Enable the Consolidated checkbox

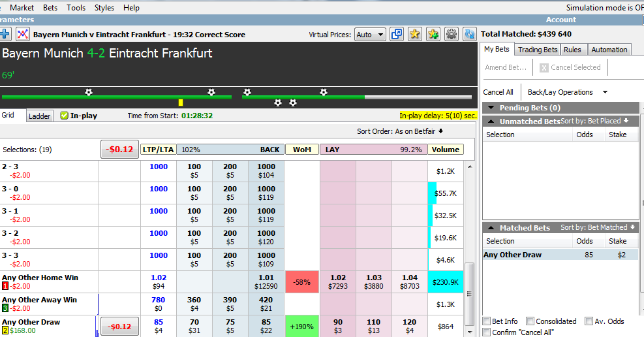coord(530,321)
